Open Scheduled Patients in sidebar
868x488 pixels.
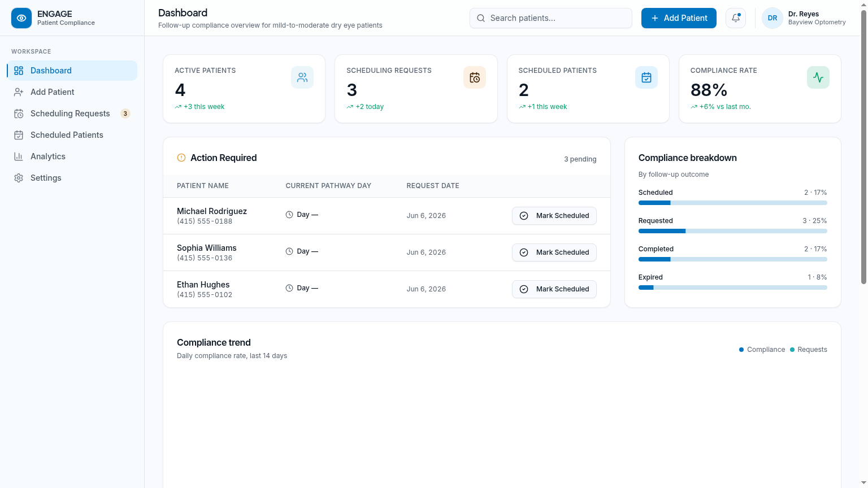[72, 135]
